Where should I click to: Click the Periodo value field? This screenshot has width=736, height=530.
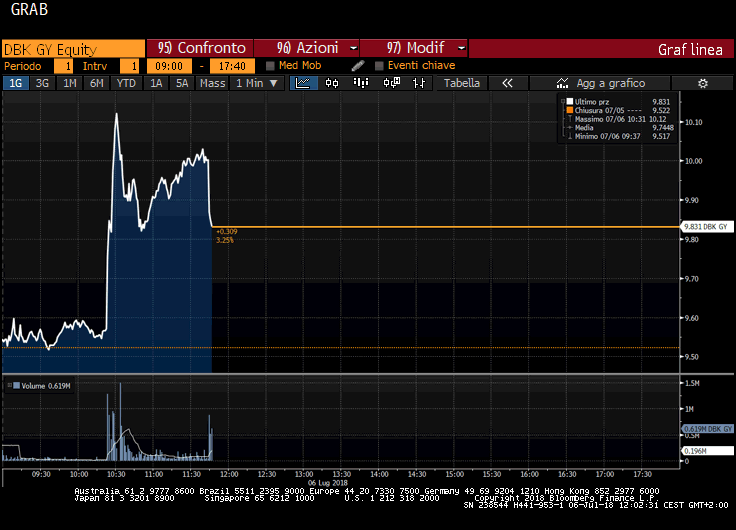pos(63,66)
